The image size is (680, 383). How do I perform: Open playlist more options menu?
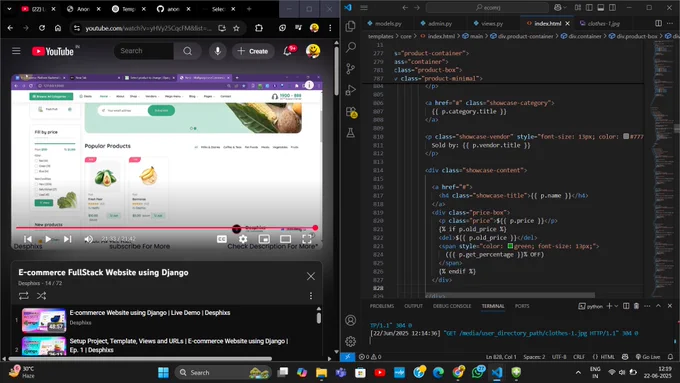coord(311,296)
